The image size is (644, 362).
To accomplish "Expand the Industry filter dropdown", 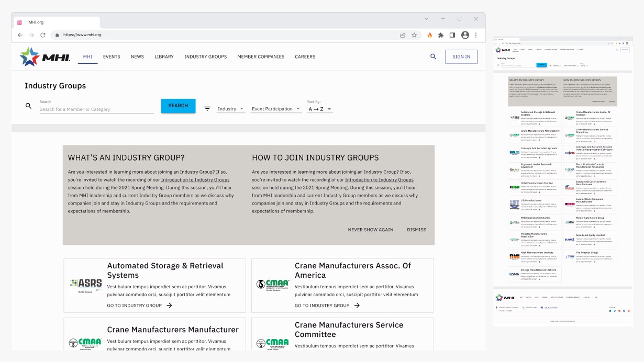I will [231, 109].
